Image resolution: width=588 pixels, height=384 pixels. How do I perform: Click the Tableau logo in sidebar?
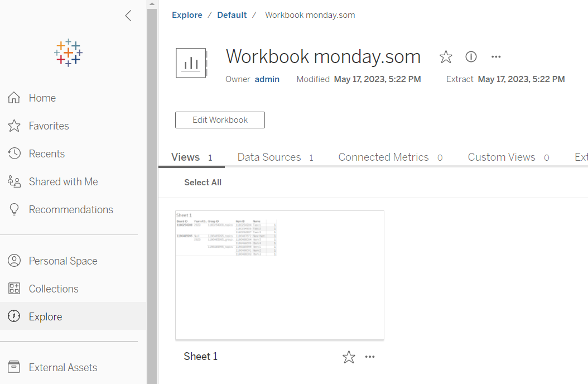point(68,53)
